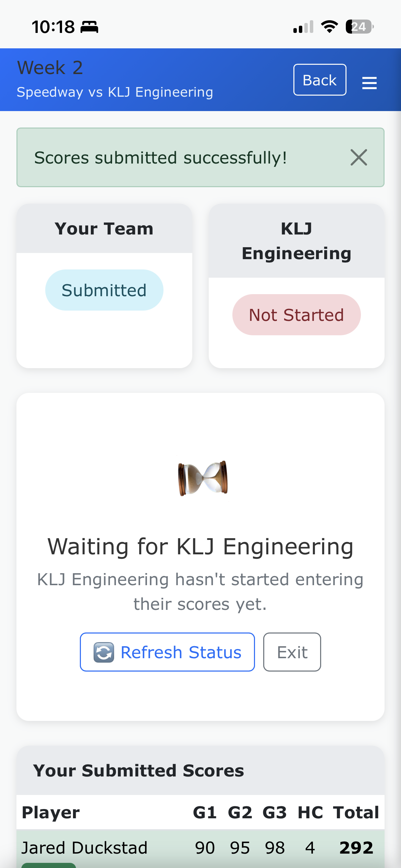Tap the Submitted status badge
Image resolution: width=401 pixels, height=868 pixels.
click(104, 290)
